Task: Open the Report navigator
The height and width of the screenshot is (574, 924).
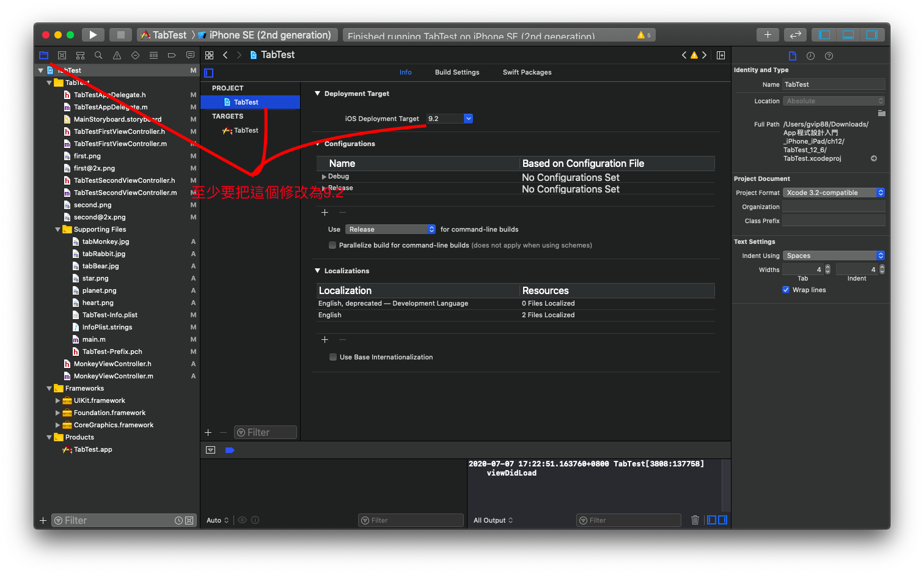Action: click(190, 55)
